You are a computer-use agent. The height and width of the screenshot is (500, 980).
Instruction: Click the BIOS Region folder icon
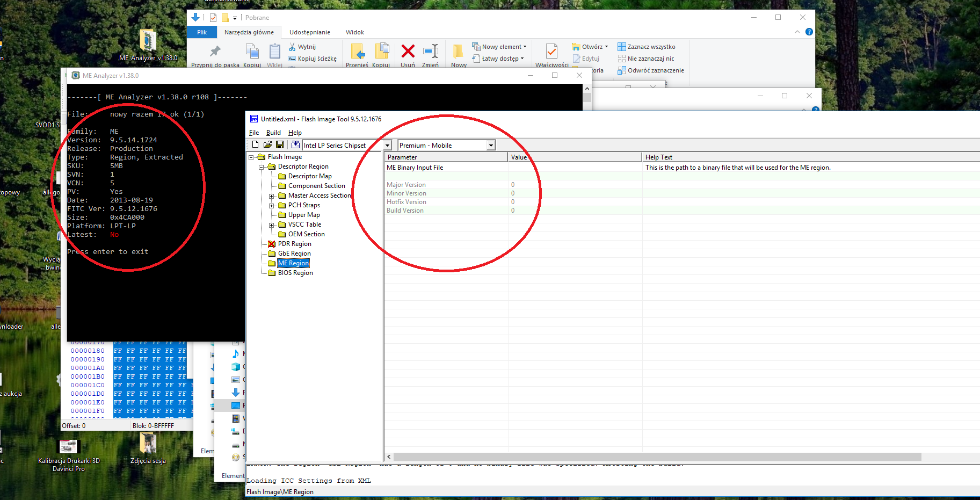coord(272,273)
